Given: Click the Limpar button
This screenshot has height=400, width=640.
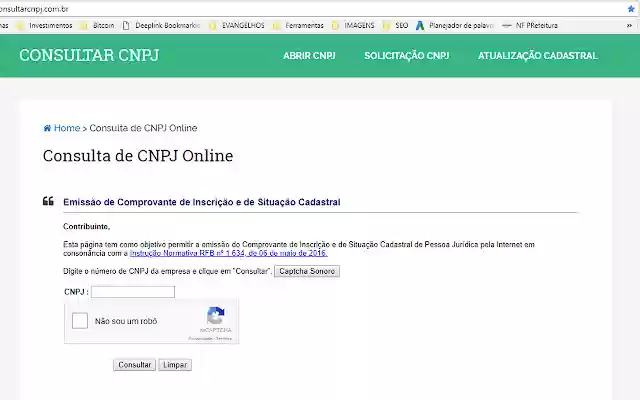Looking at the screenshot, I should [x=175, y=364].
